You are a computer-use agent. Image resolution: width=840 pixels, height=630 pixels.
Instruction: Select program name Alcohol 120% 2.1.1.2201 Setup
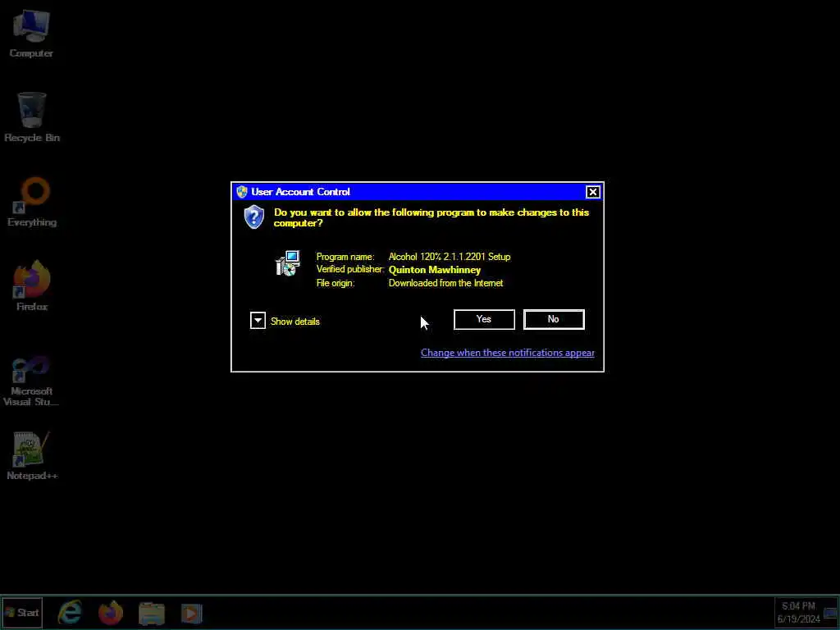click(450, 257)
